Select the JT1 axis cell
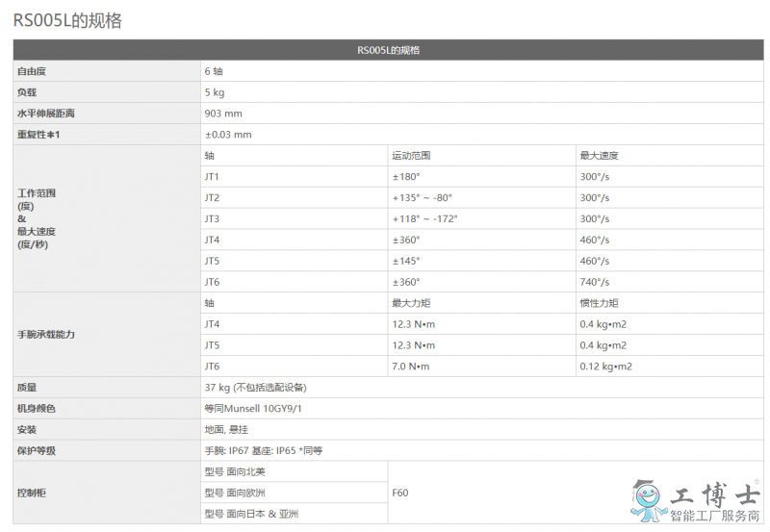 [212, 177]
